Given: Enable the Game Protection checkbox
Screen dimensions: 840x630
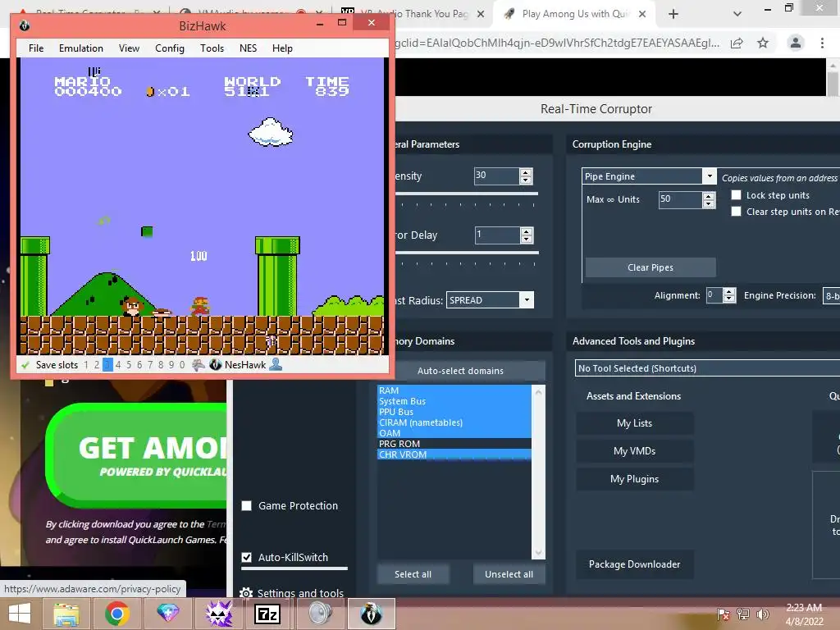Looking at the screenshot, I should click(246, 505).
